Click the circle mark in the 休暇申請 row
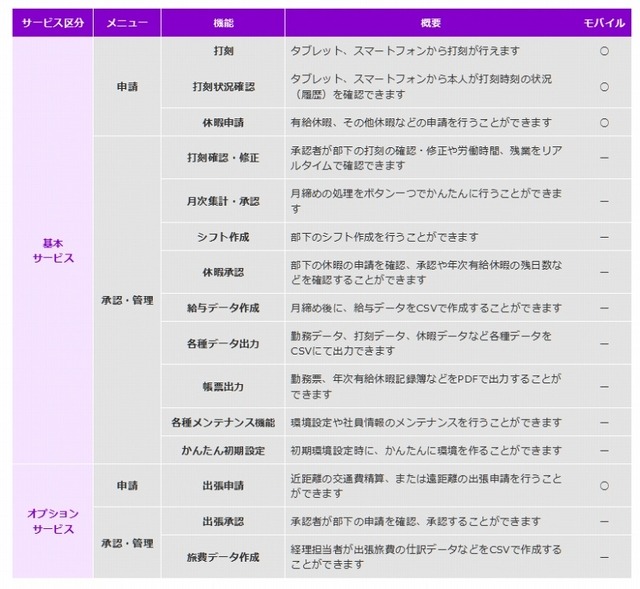 pyautogui.click(x=604, y=122)
